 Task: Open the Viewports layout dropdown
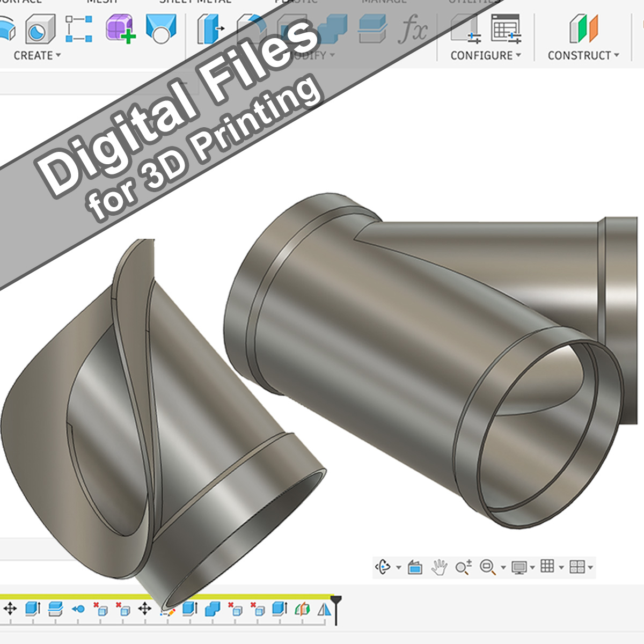(581, 567)
